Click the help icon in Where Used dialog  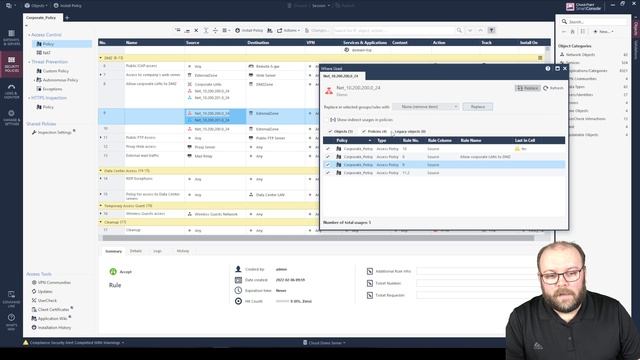point(548,69)
